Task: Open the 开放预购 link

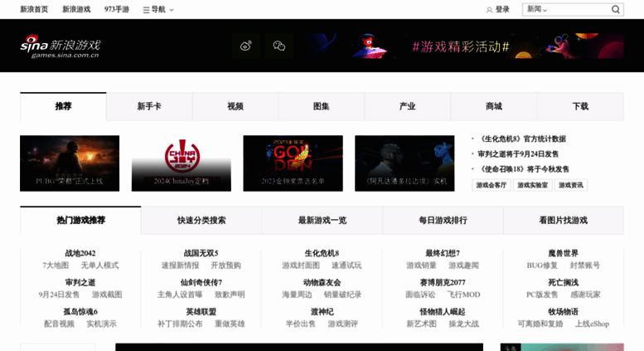Action: 226,266
